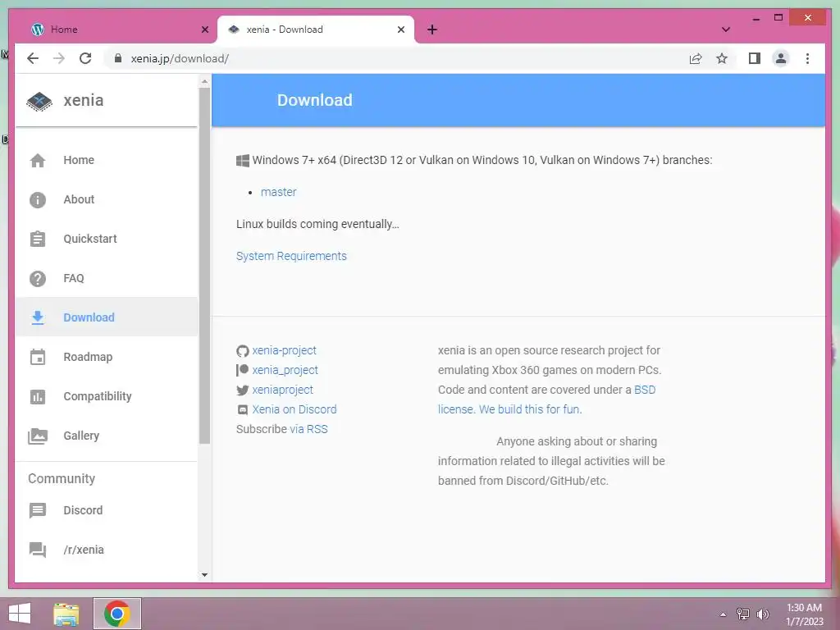Click the master branch download link
The height and width of the screenshot is (630, 840).
(279, 192)
